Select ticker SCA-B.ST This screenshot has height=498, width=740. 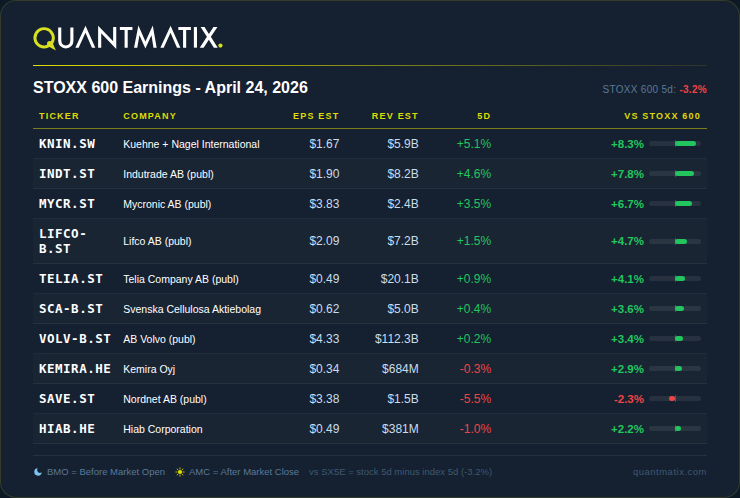tap(71, 309)
